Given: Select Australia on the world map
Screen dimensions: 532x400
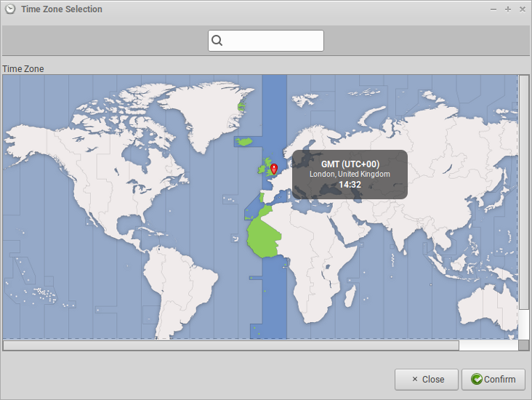Looking at the screenshot, I should (x=487, y=308).
